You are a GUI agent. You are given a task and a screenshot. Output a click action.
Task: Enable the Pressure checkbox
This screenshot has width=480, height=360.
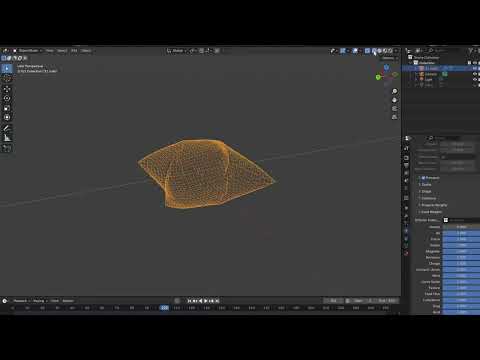424,178
